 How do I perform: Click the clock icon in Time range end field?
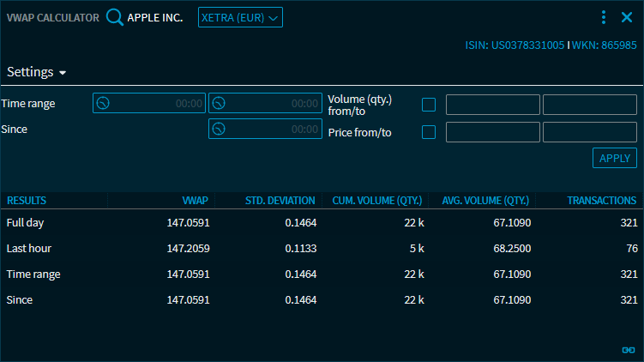click(219, 104)
